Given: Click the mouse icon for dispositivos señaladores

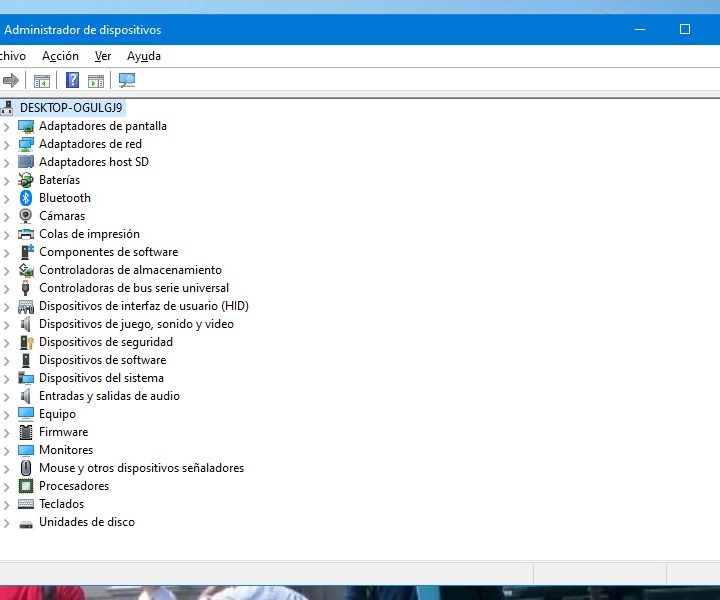Looking at the screenshot, I should pyautogui.click(x=26, y=468).
